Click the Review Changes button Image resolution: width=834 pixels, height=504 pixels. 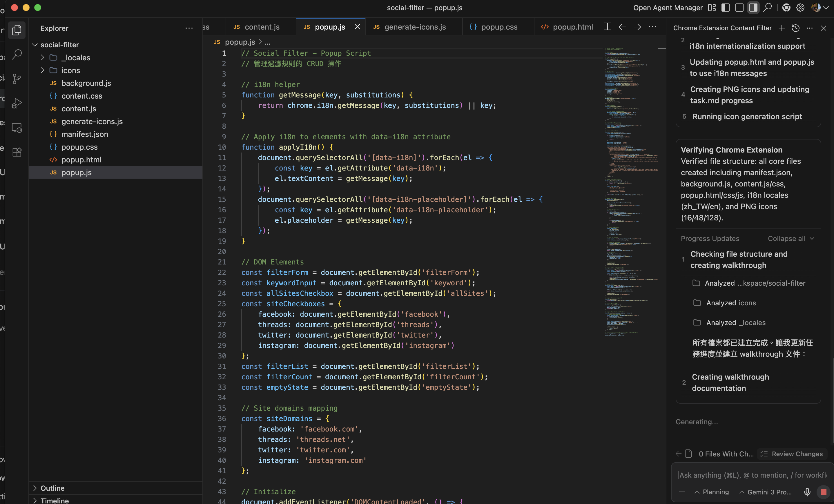tap(791, 454)
